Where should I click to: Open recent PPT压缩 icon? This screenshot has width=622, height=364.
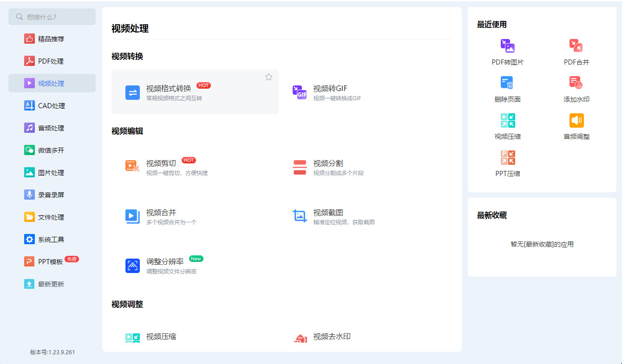[508, 157]
